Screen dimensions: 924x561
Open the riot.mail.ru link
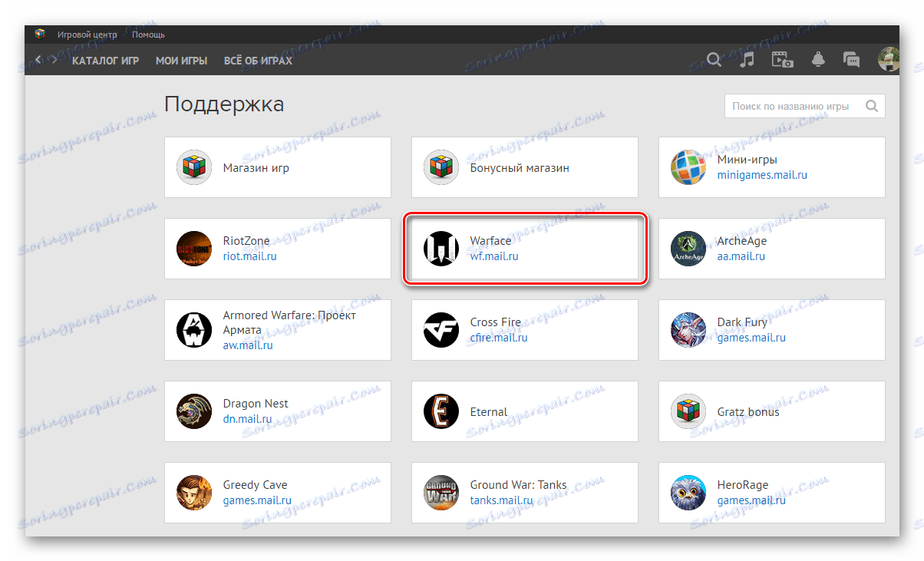pyautogui.click(x=250, y=256)
